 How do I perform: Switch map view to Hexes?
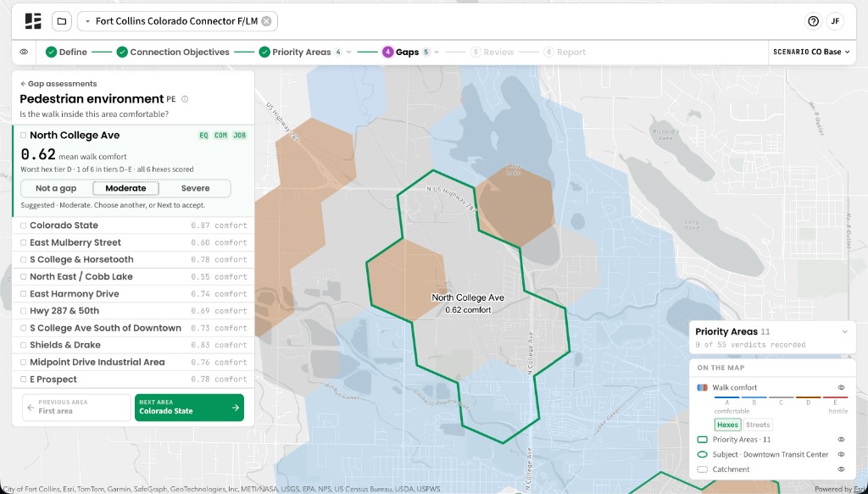coord(727,425)
